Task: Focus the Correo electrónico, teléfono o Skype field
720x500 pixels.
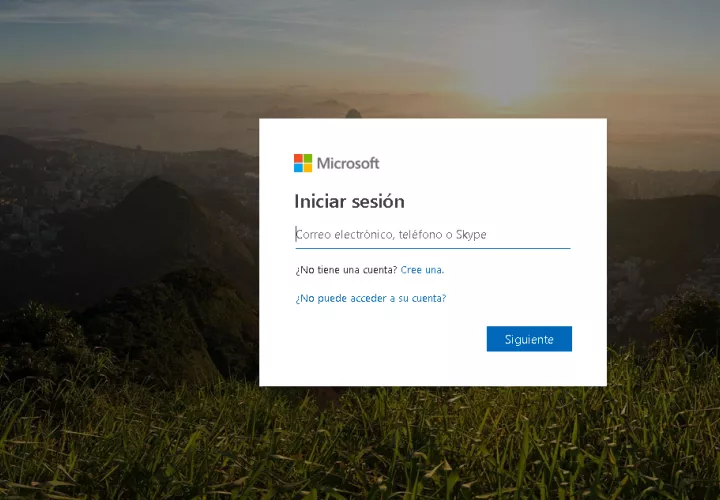Action: tap(433, 235)
